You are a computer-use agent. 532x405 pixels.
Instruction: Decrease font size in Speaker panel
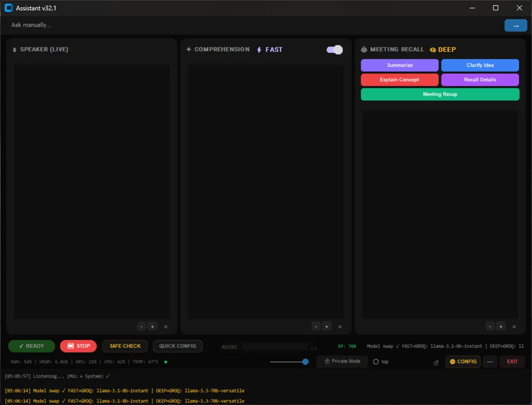tap(141, 327)
